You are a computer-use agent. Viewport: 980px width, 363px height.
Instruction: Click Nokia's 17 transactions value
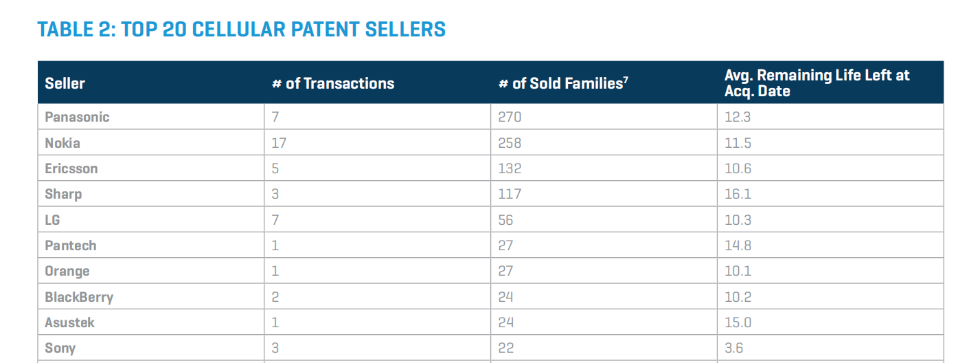point(279,143)
